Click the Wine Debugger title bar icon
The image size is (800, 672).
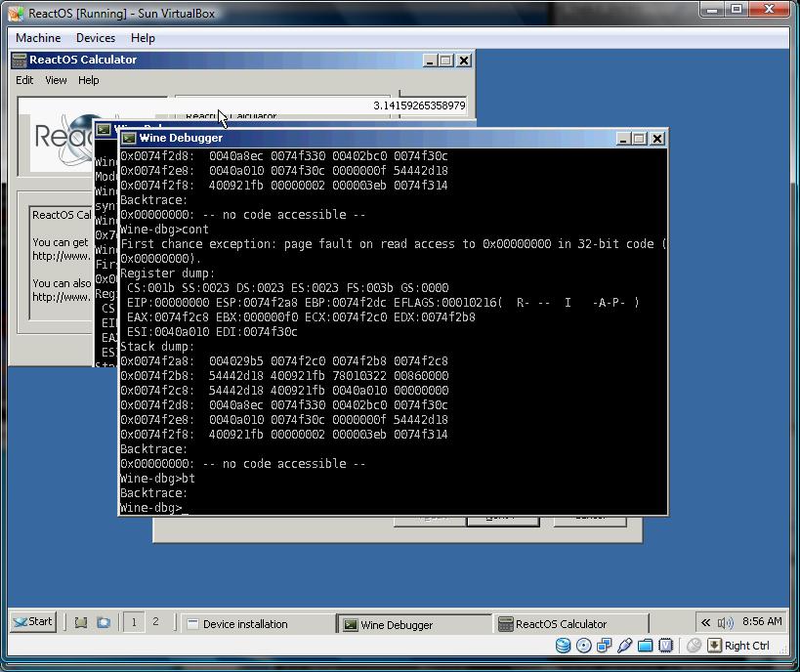(128, 139)
